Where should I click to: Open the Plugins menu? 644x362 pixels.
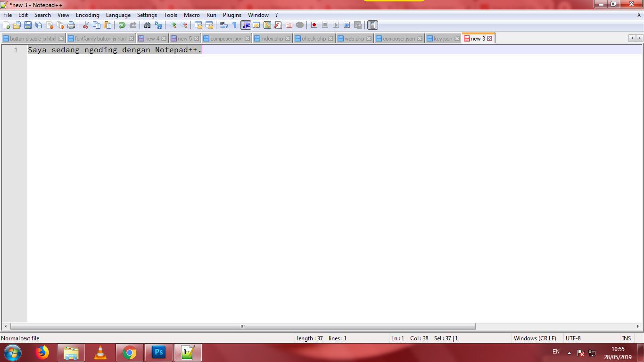[x=232, y=15]
